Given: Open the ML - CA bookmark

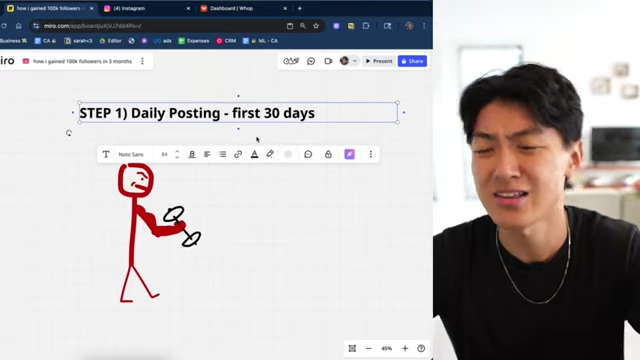Looking at the screenshot, I should (x=260, y=41).
